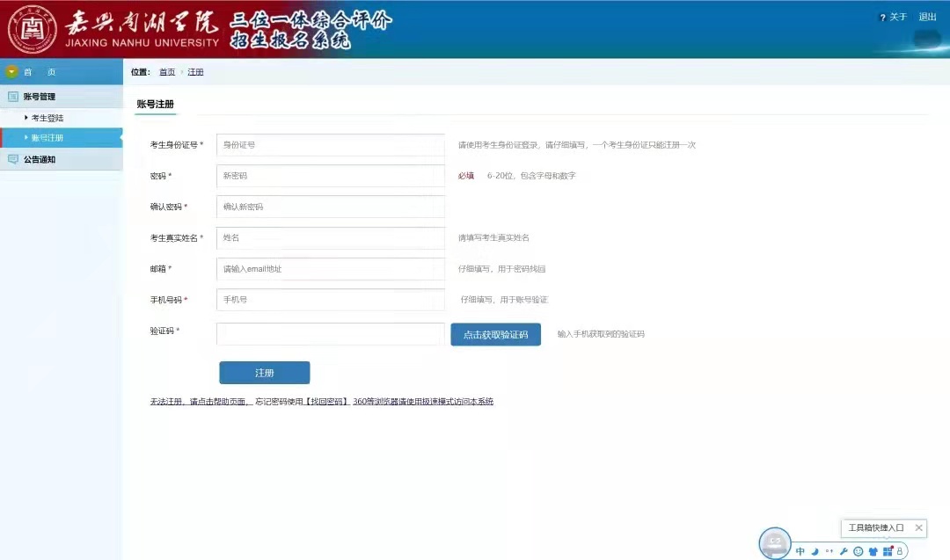Click the university logo emblem
The image size is (950, 560).
(33, 29)
